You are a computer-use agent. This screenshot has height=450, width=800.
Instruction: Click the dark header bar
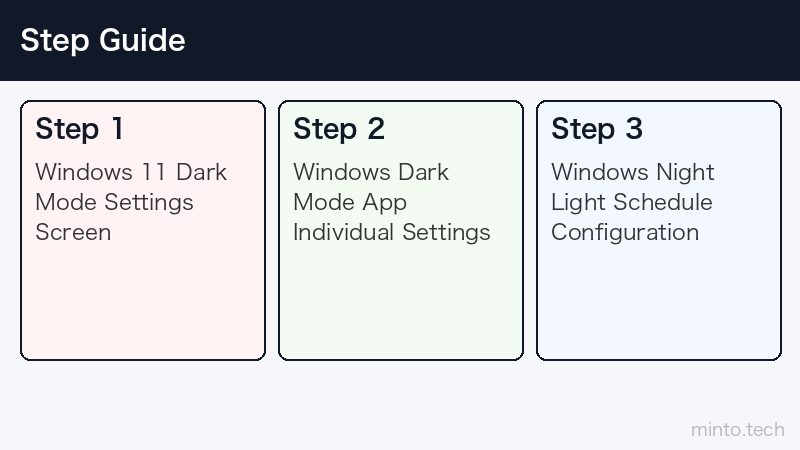pos(400,40)
